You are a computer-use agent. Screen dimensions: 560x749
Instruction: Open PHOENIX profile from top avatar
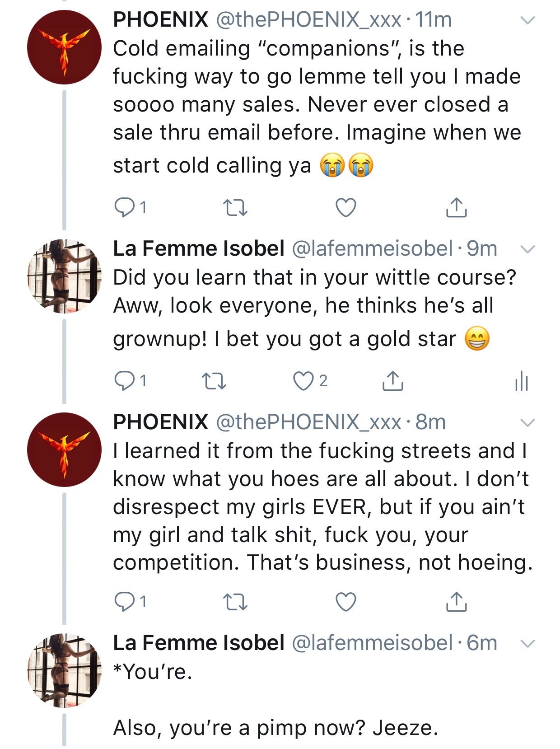[x=64, y=47]
